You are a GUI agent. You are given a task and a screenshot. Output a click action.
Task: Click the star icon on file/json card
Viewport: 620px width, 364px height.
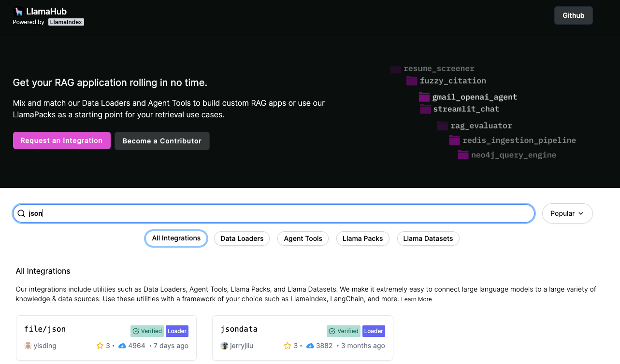[100, 346]
